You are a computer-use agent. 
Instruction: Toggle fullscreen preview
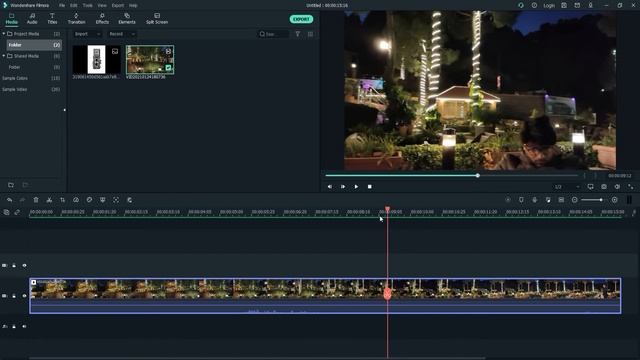coord(631,187)
